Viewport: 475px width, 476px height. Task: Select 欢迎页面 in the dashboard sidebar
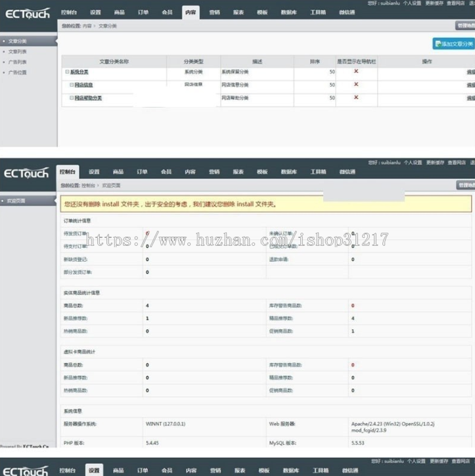(x=16, y=201)
